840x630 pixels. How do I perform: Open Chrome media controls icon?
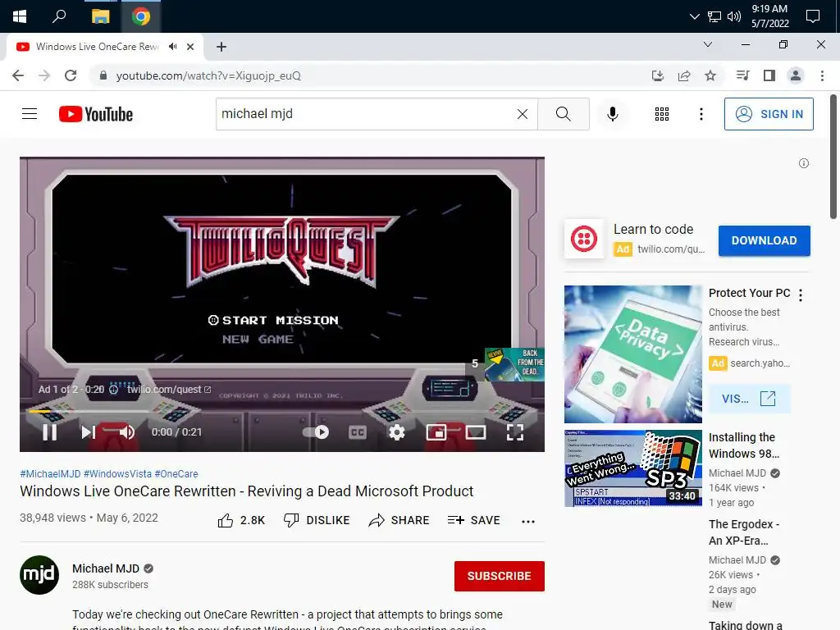click(742, 75)
